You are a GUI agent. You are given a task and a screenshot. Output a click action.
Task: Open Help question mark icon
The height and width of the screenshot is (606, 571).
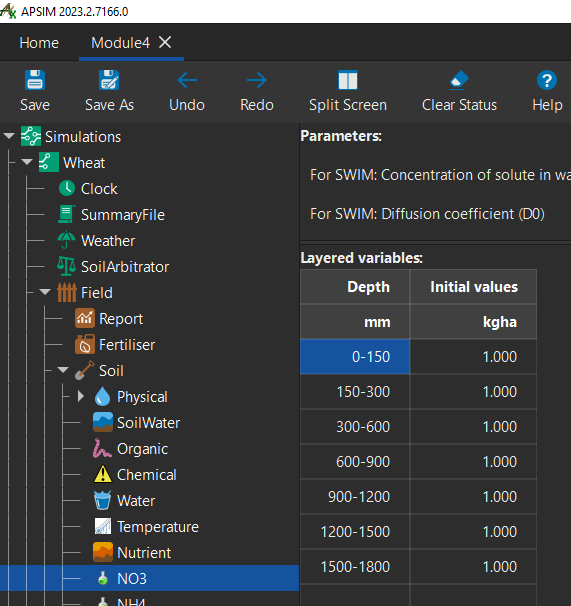point(547,80)
